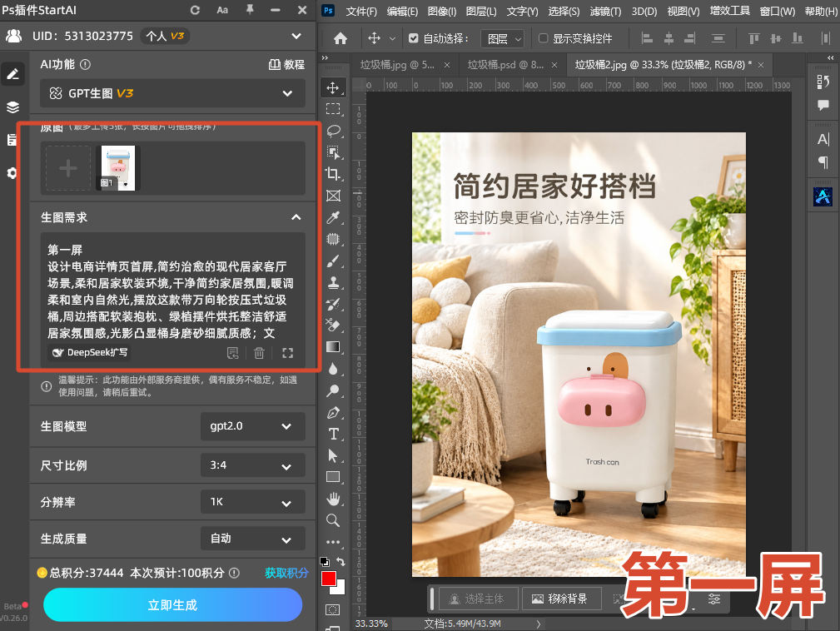Viewport: 840px width, 631px height.
Task: Open the 文件(F) menu
Action: click(361, 12)
